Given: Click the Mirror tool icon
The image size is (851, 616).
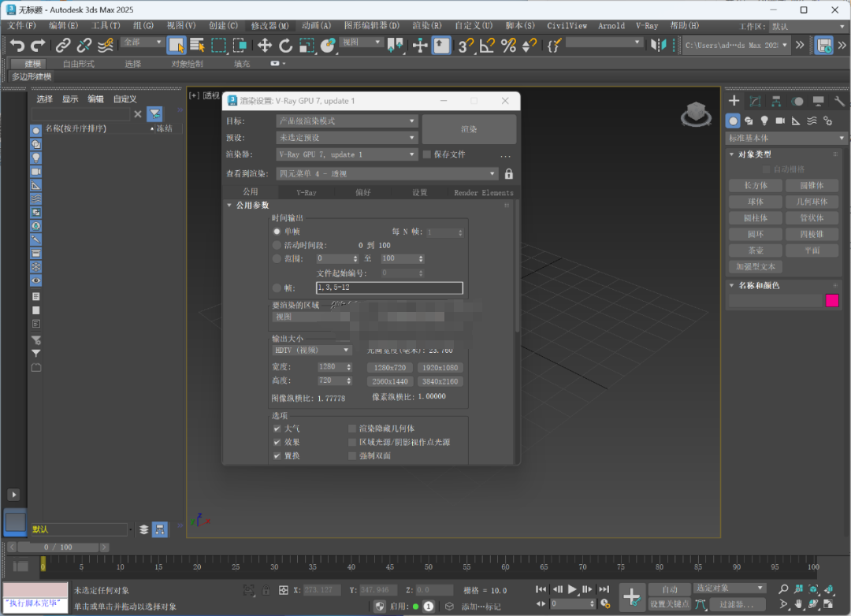Looking at the screenshot, I should [x=658, y=46].
